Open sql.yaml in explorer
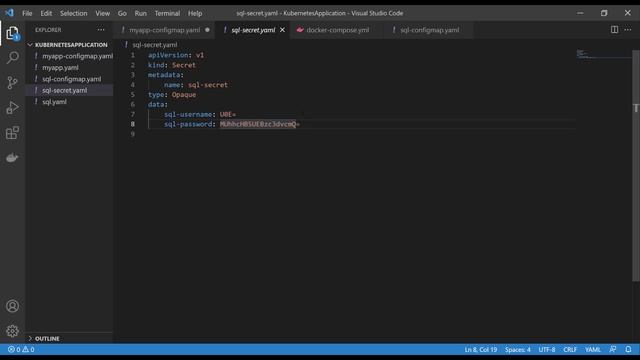640x360 pixels. 69,102
